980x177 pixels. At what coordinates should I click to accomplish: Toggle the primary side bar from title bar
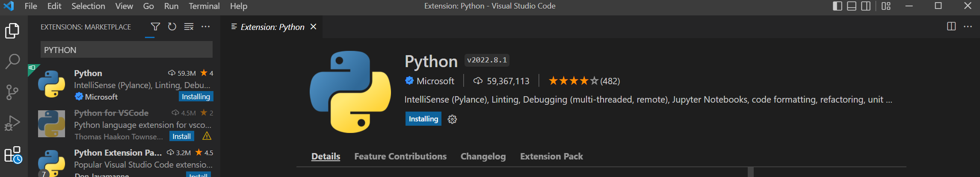[838, 6]
